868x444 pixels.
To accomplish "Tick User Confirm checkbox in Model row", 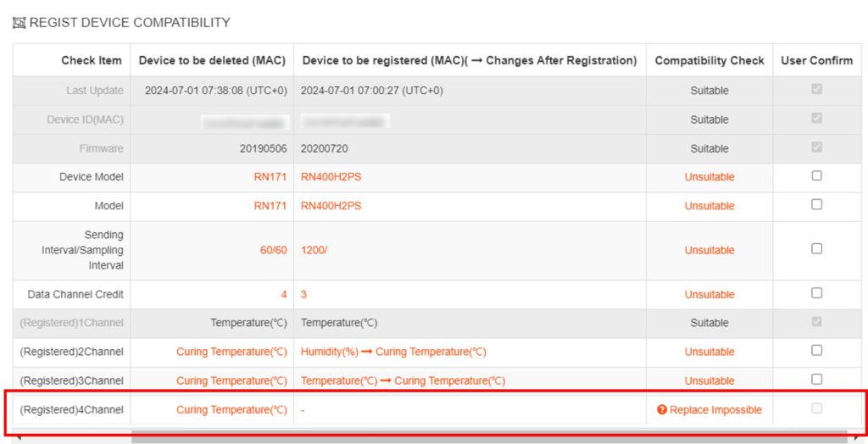I will 816,204.
